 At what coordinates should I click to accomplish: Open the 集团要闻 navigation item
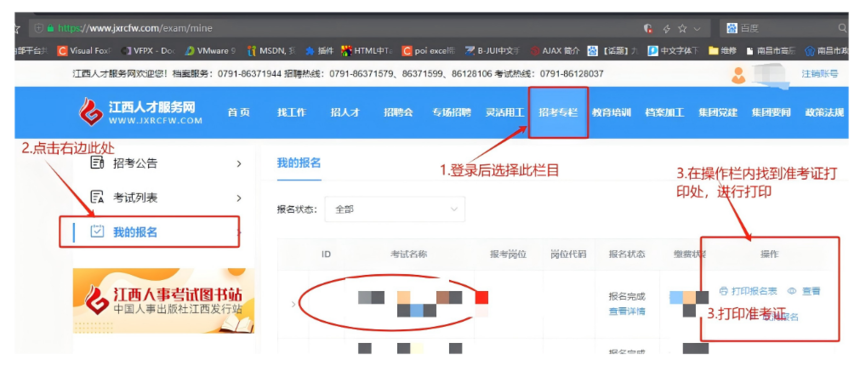click(771, 112)
